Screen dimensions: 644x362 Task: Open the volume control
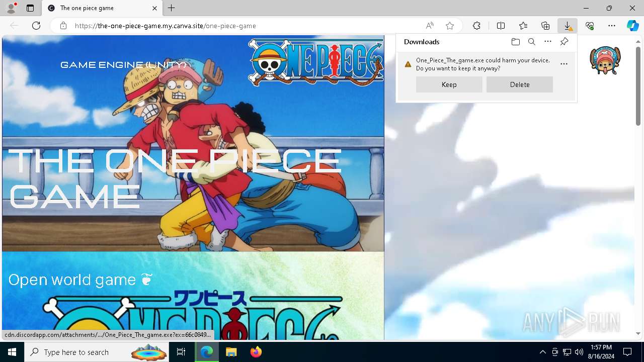[579, 352]
